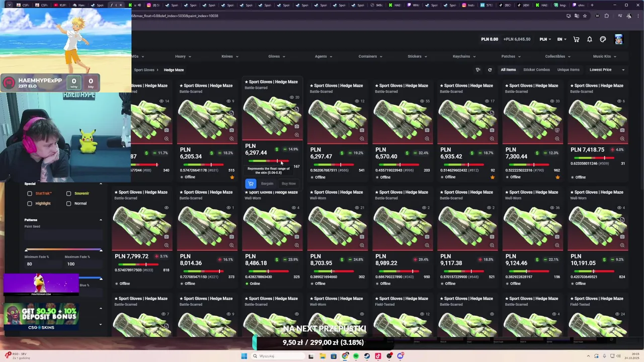644x362 pixels.
Task: Expand the Agents category dropdown
Action: (324, 56)
